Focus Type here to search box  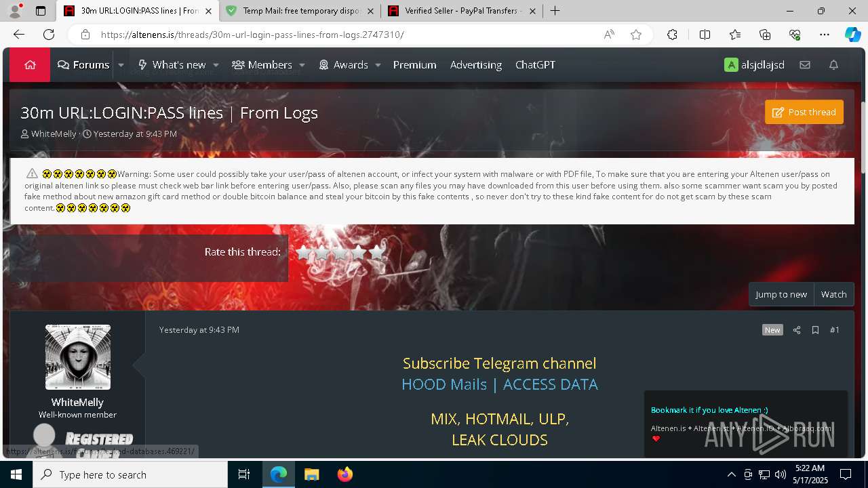coord(130,474)
